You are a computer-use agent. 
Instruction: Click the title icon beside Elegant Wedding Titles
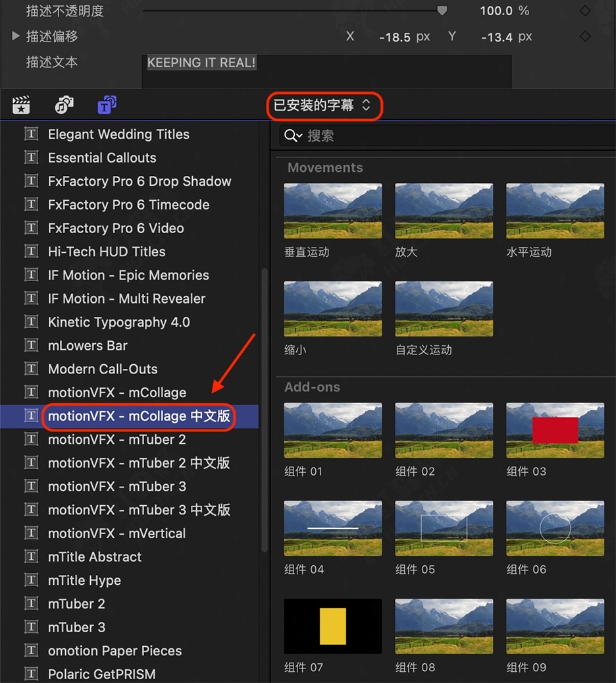tap(32, 134)
